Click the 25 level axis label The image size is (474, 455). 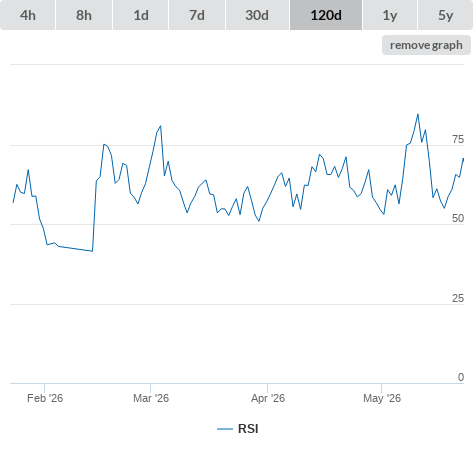click(458, 298)
